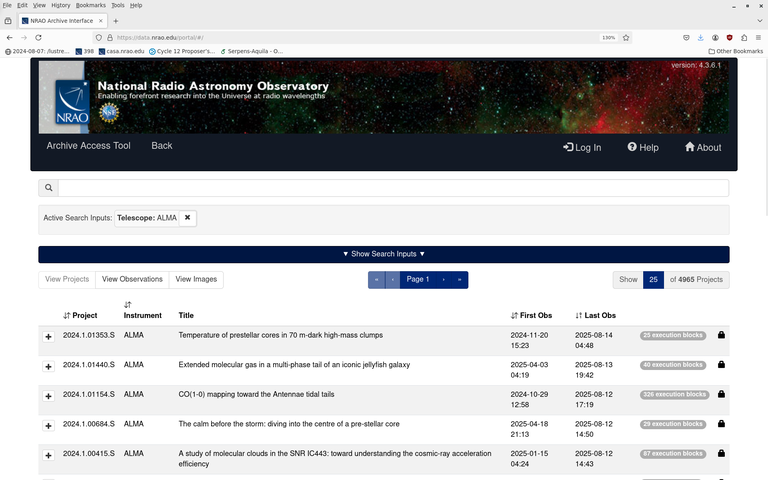Click the lock icon for project 2024.1.01154.S
Viewport: 768px width, 480px height.
(x=721, y=394)
